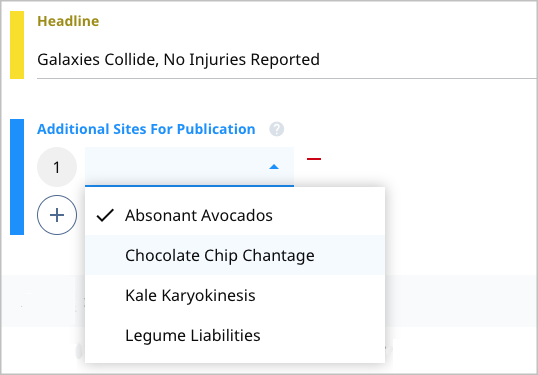Image resolution: width=538 pixels, height=375 pixels.
Task: Click the help question mark icon
Action: coord(277,129)
